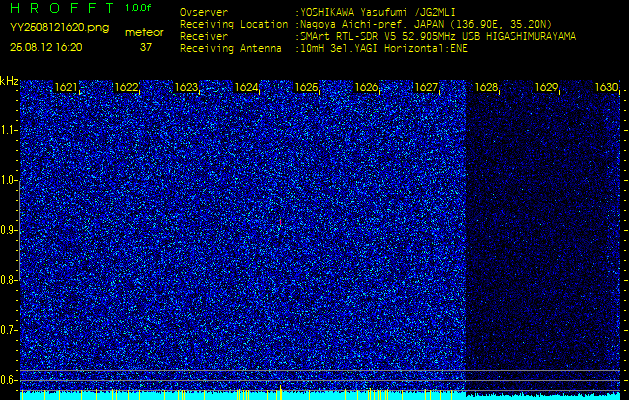Click the 1622 time marker
629x400 pixels.
point(126,87)
